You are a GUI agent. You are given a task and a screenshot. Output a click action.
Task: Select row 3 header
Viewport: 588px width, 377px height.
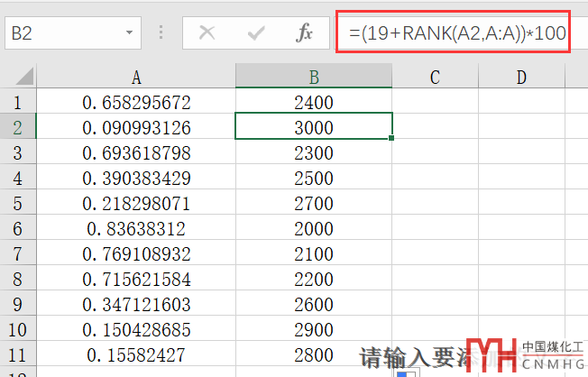[x=18, y=152]
